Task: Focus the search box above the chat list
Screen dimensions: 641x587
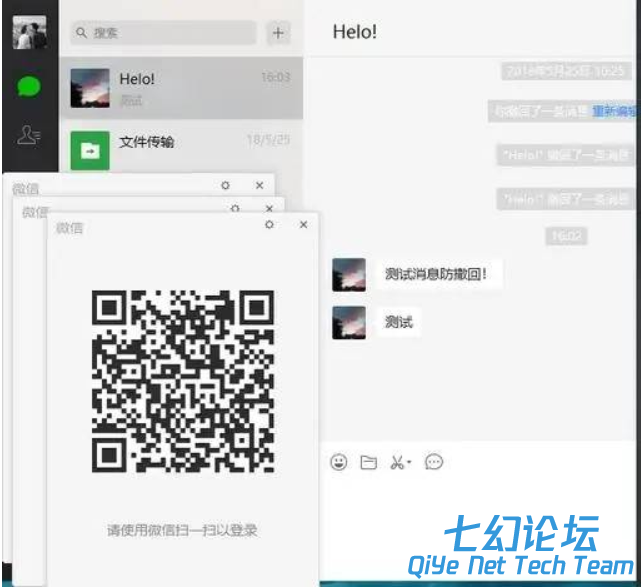Action: click(164, 33)
